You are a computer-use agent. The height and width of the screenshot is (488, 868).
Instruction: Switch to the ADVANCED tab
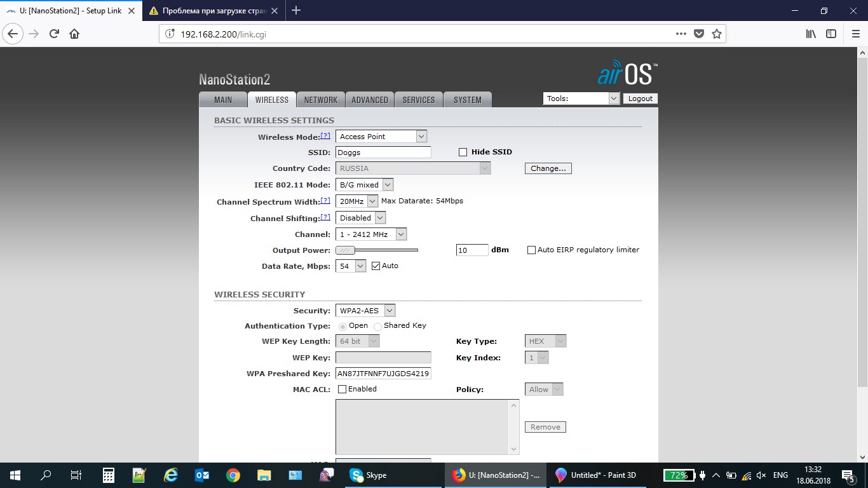pos(370,100)
